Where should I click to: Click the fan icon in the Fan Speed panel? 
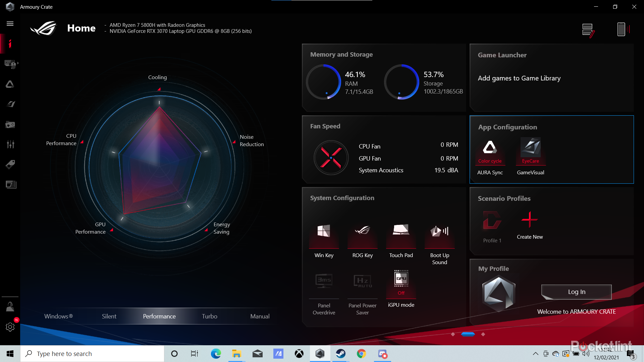click(x=331, y=158)
